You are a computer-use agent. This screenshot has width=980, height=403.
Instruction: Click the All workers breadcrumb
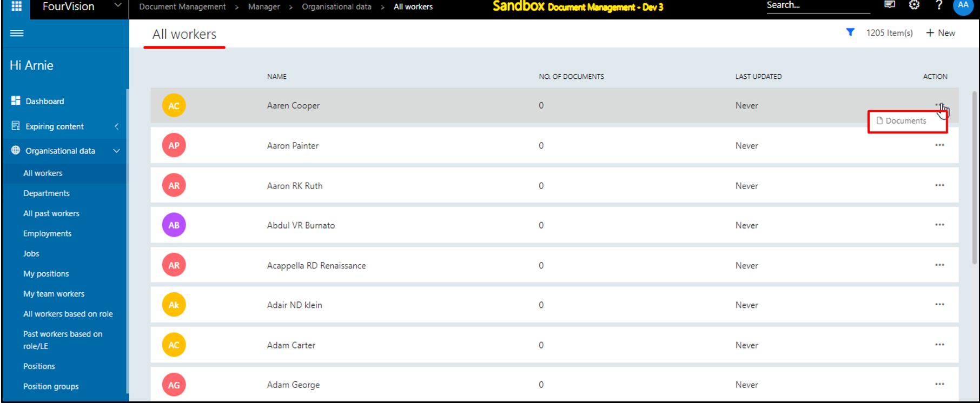click(413, 6)
